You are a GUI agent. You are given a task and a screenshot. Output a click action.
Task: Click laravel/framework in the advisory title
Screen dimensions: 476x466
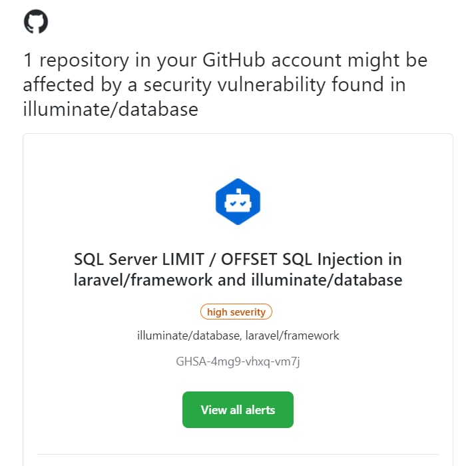tap(143, 280)
